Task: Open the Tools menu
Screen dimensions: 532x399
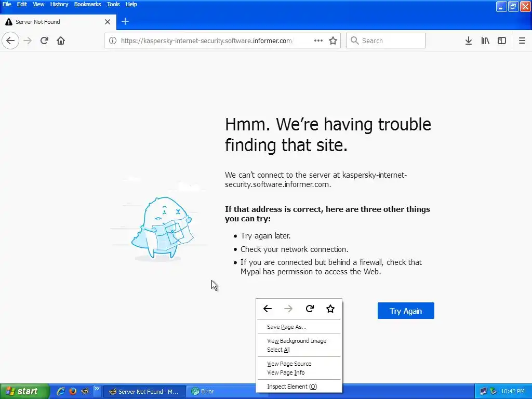Action: click(x=113, y=4)
